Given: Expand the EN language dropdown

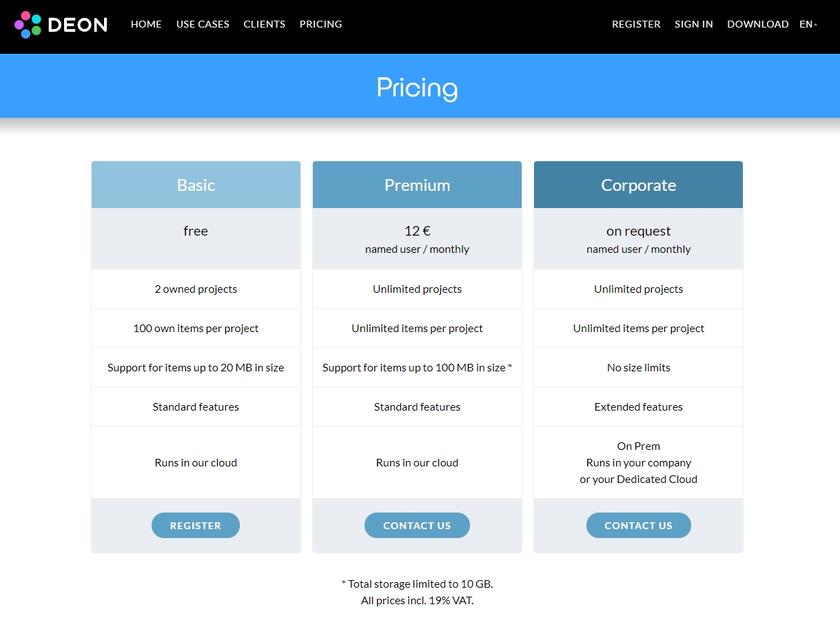Looking at the screenshot, I should [x=808, y=24].
